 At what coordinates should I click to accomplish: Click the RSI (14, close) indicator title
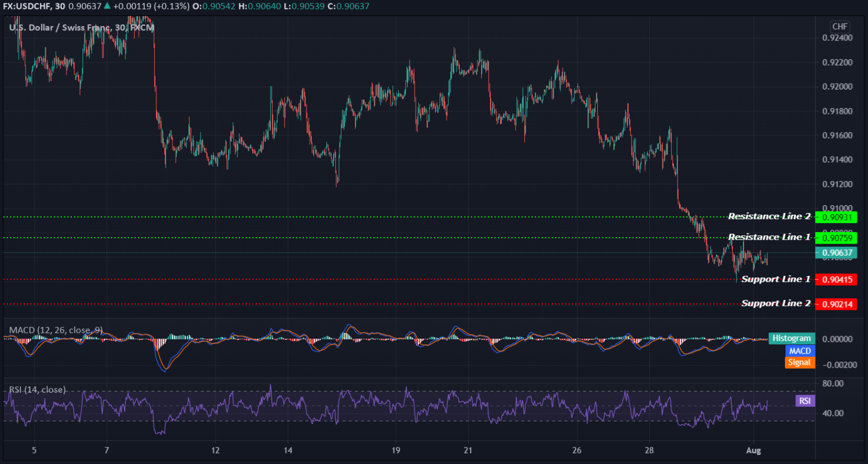click(38, 390)
